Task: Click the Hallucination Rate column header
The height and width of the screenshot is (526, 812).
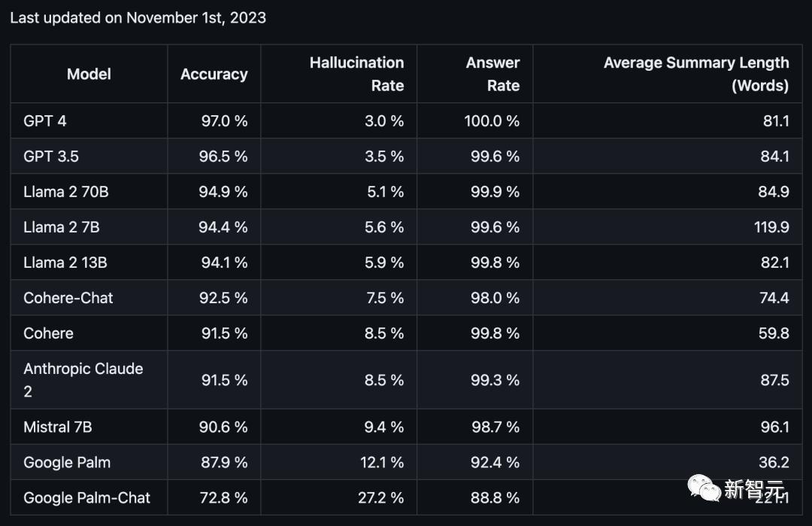Action: pyautogui.click(x=356, y=74)
